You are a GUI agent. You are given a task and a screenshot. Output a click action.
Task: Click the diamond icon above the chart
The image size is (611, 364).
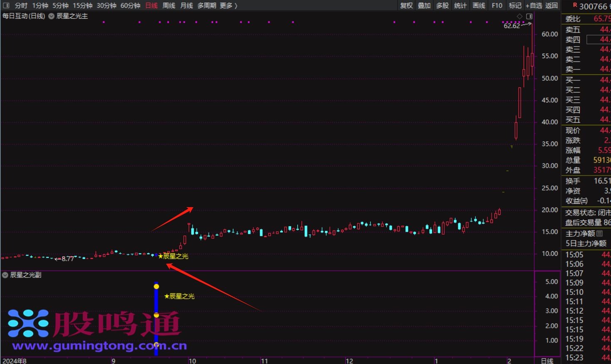tap(519, 16)
